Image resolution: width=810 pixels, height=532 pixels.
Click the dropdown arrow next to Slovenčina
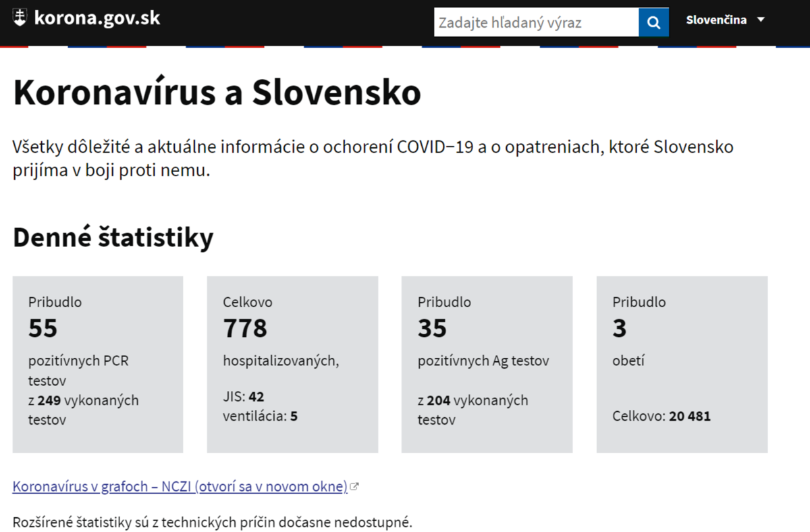[761, 20]
